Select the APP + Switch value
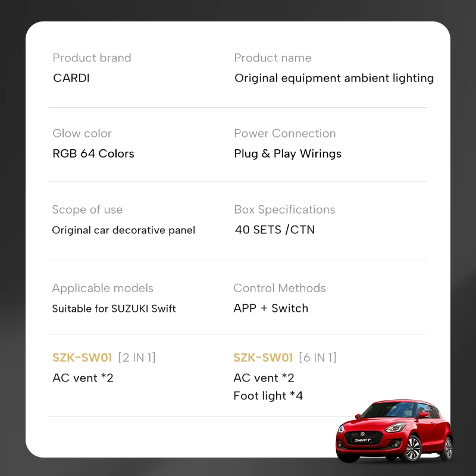476x476 pixels. click(271, 308)
